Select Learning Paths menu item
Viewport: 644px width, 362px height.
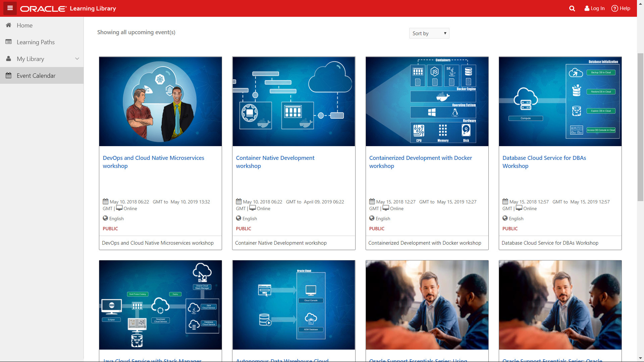(36, 42)
